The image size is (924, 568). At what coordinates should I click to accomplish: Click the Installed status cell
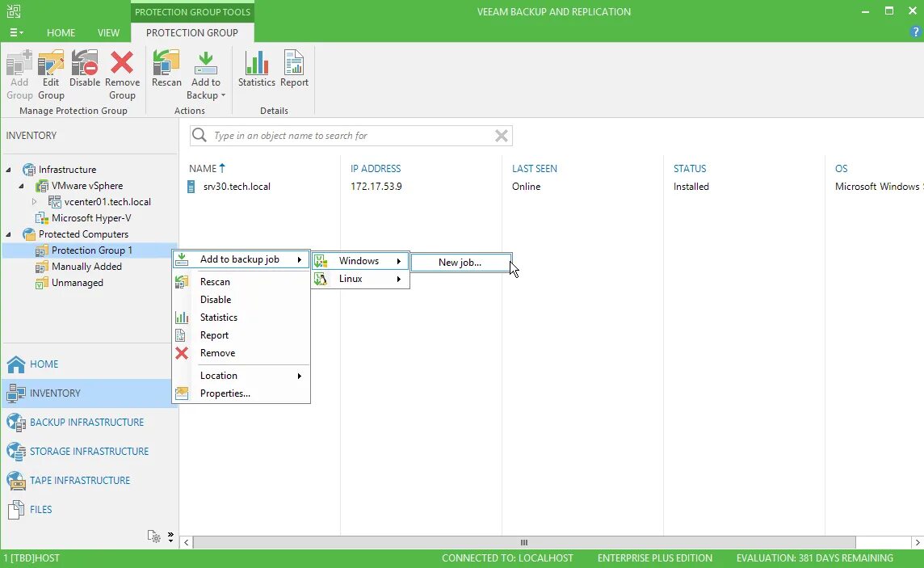pyautogui.click(x=691, y=186)
